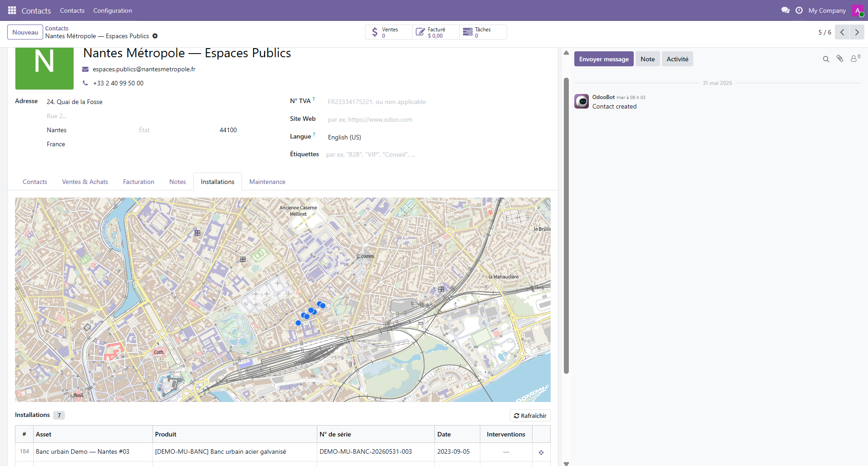Click the Rafraîchir button
The height and width of the screenshot is (466, 868).
coord(530,416)
